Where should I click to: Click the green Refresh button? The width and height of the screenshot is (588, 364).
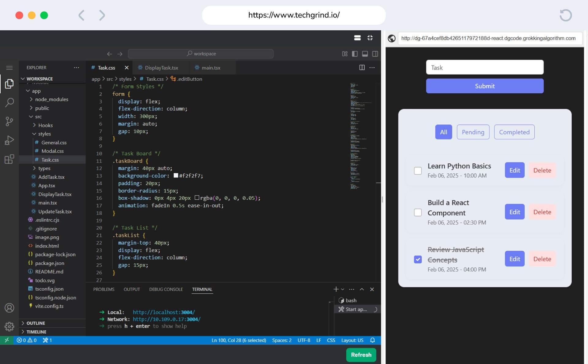pos(361,355)
